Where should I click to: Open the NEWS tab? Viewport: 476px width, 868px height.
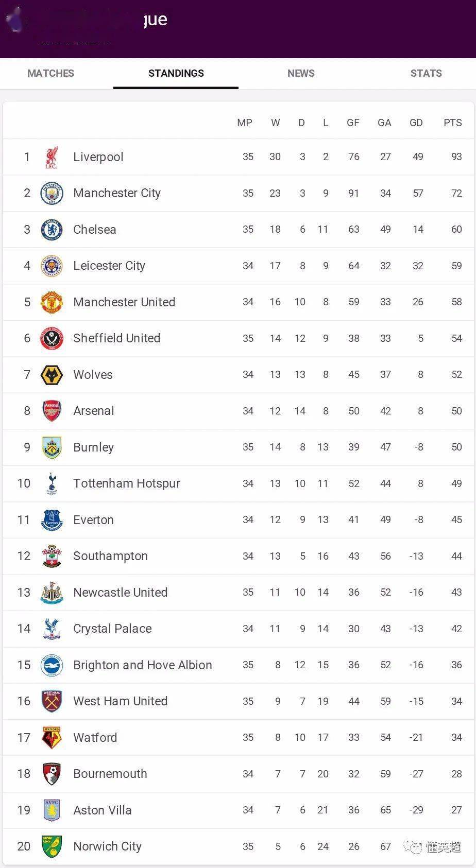(x=301, y=73)
